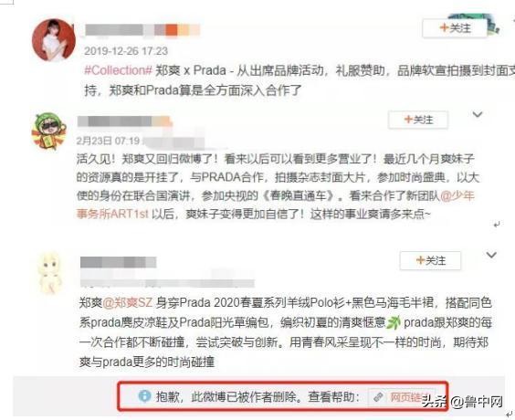Expand the third post's chevron menu
Viewport: 515px width, 420px height.
coord(491,255)
